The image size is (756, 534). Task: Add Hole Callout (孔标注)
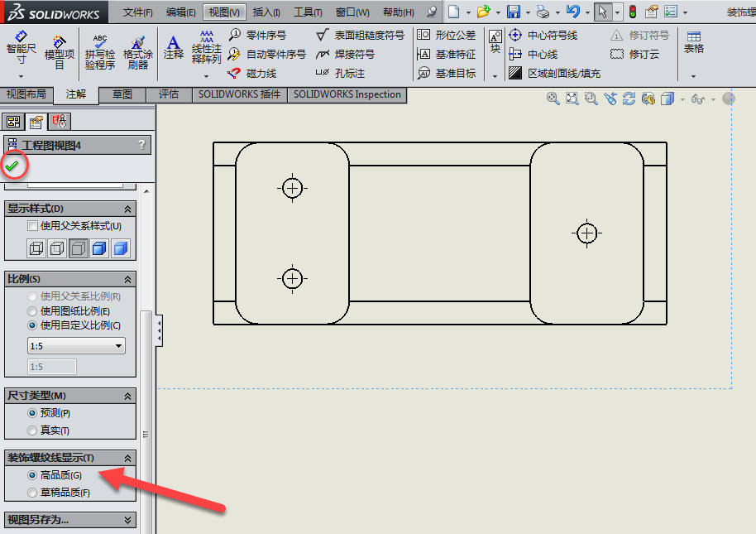[341, 74]
